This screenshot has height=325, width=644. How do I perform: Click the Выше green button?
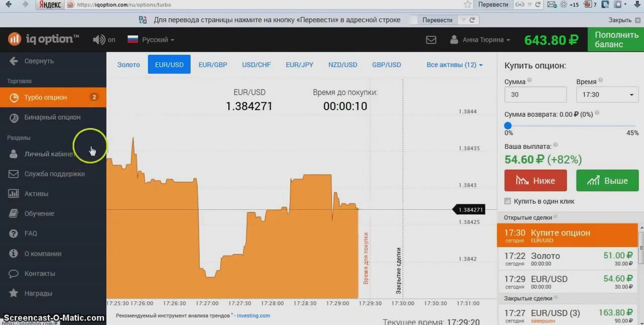click(607, 180)
